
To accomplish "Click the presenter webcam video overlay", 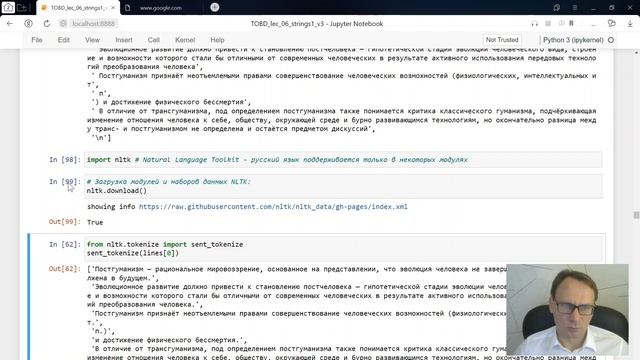I will [x=567, y=309].
